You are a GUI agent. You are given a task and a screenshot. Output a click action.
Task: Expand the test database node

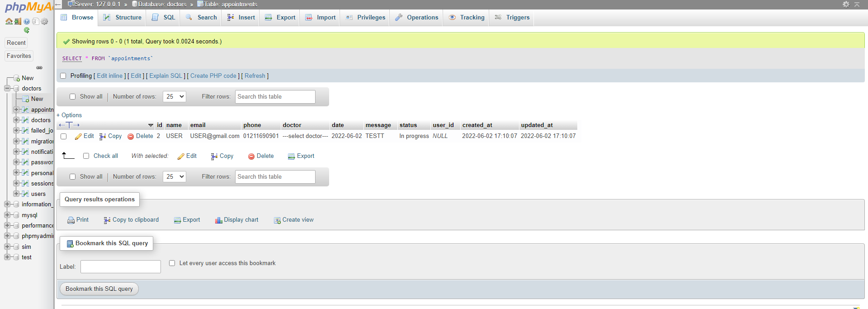(7, 257)
